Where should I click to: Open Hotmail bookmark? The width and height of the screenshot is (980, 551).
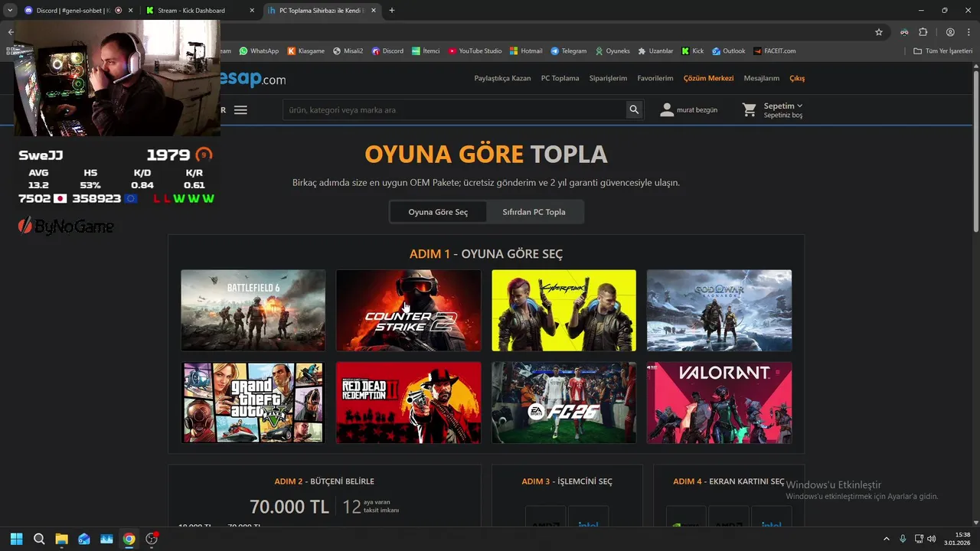click(x=526, y=51)
